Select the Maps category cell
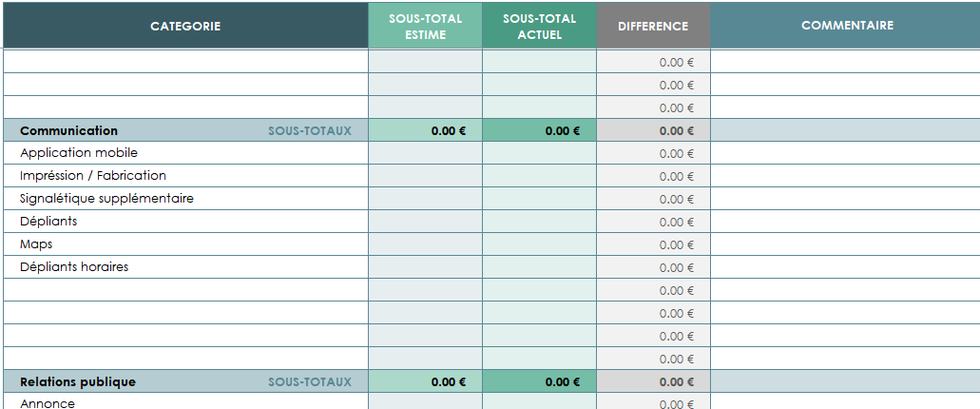 click(36, 244)
